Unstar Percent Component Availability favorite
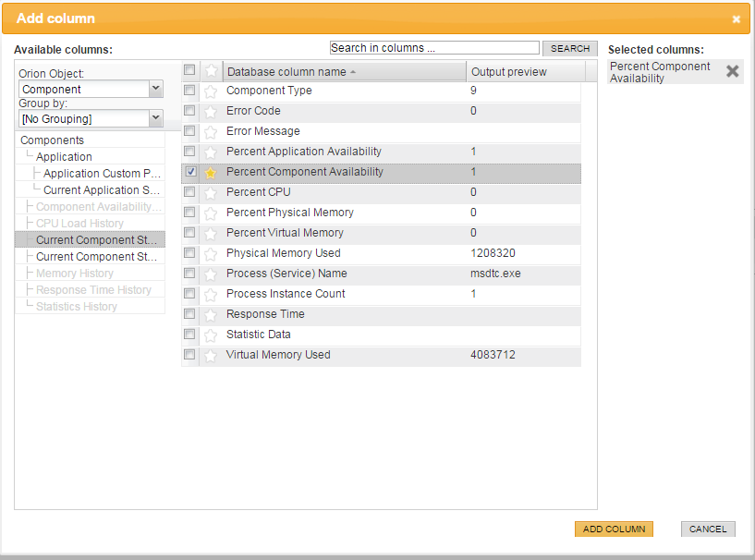Viewport: 755px width, 560px height. [211, 173]
